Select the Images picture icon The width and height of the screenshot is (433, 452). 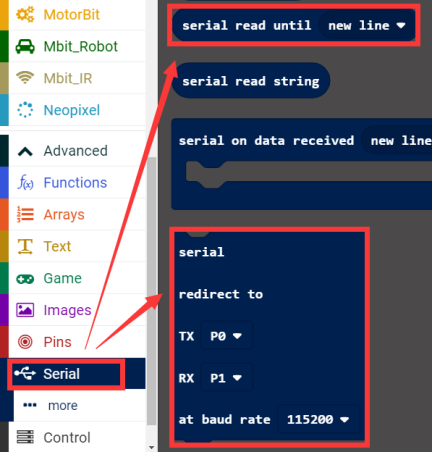25,310
